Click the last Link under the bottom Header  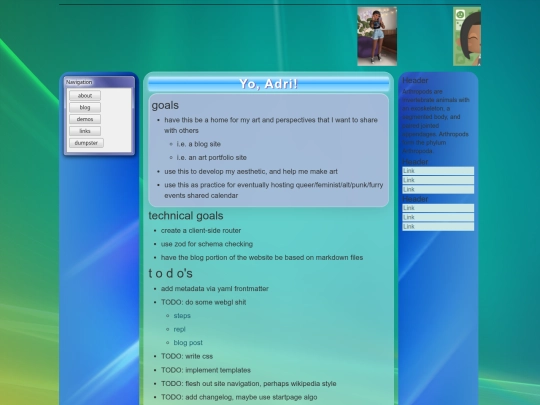(x=438, y=226)
